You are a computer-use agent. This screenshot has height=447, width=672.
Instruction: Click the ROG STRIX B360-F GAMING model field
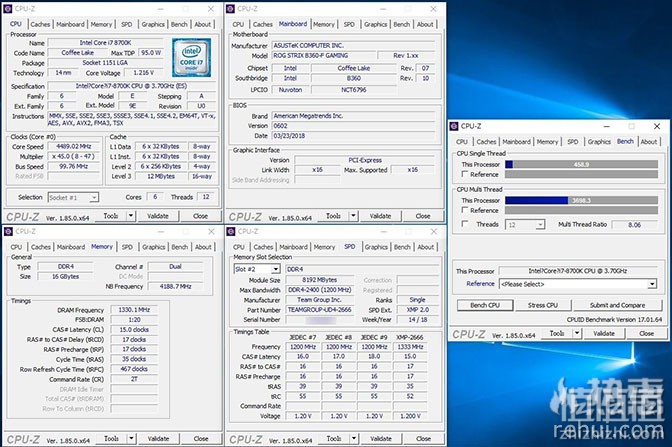click(324, 55)
